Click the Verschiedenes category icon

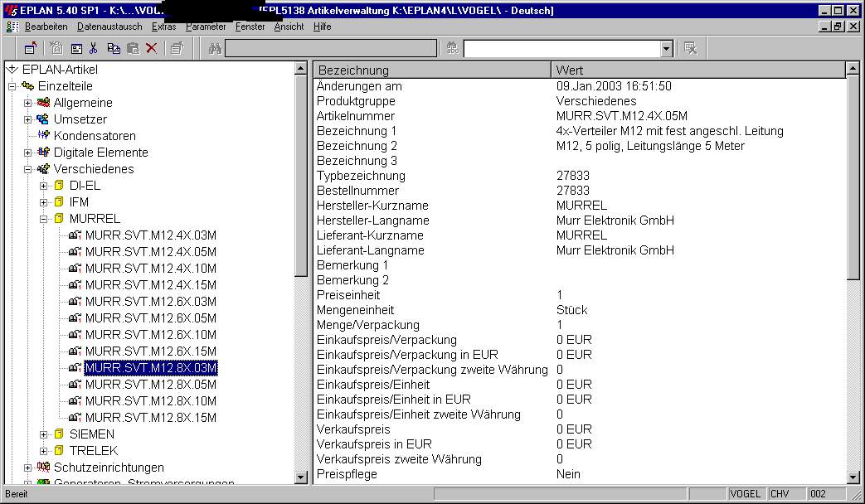pyautogui.click(x=44, y=169)
